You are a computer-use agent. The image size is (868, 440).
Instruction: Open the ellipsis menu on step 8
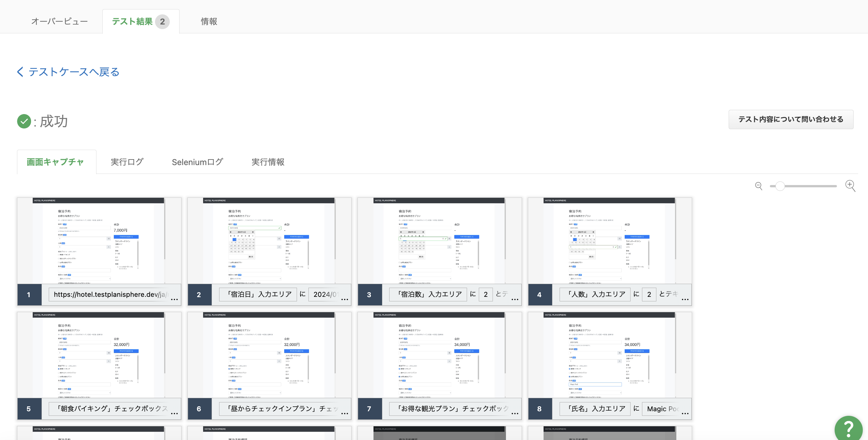(x=685, y=414)
